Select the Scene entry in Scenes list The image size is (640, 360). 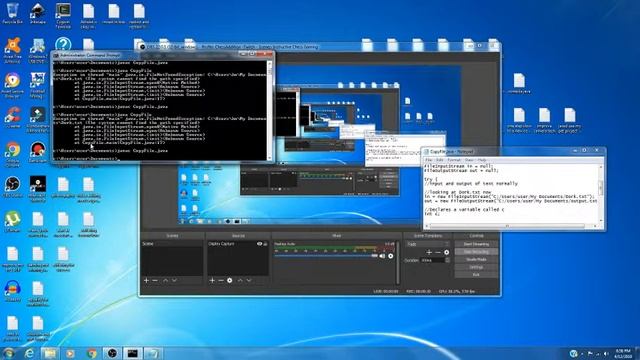pyautogui.click(x=172, y=244)
